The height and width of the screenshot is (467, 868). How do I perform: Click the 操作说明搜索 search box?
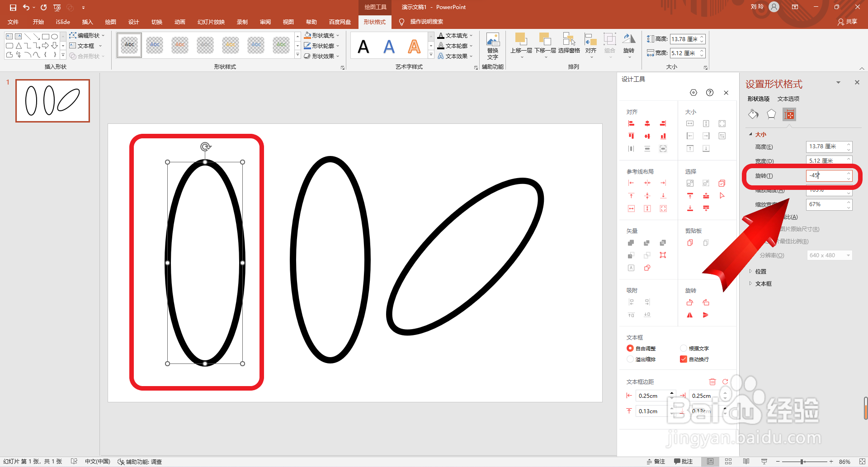coord(426,22)
